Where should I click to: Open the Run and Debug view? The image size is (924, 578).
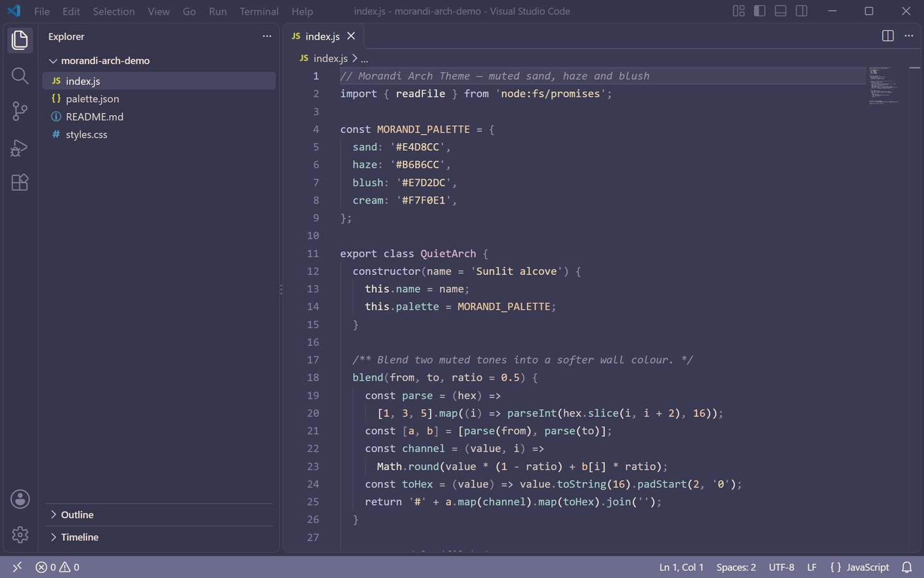click(x=20, y=148)
